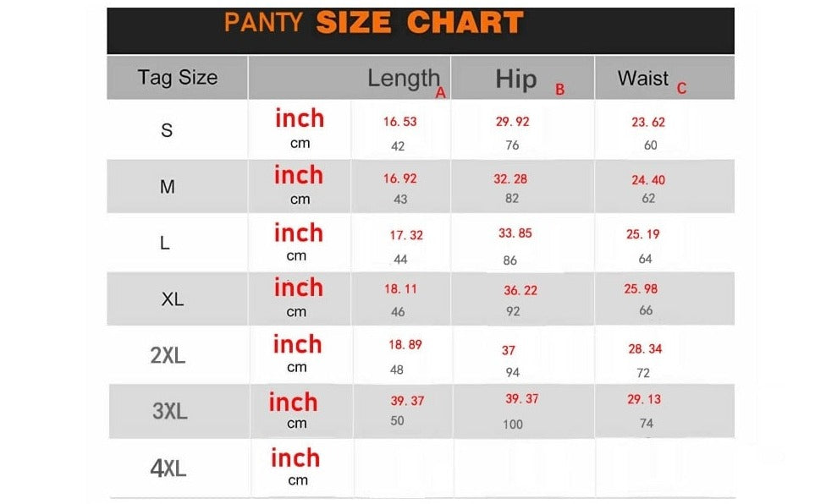Select the 24.40 waist value for size M
Screen dimensions: 826x504
[648, 180]
